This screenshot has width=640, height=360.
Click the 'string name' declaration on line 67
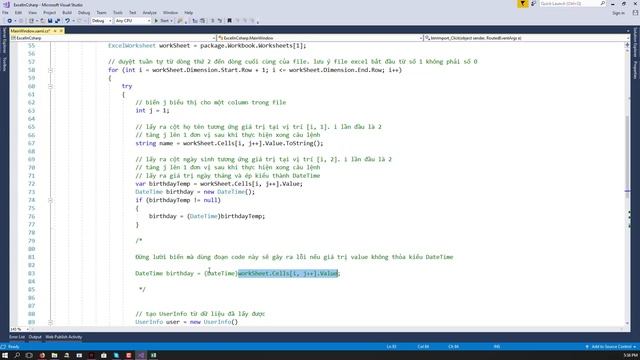[154, 143]
